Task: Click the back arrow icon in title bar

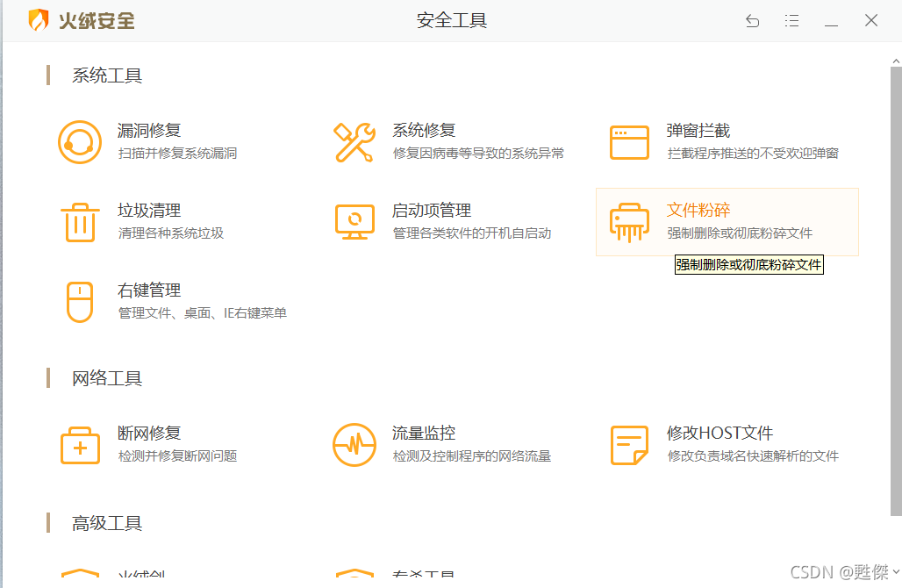Action: 753,21
